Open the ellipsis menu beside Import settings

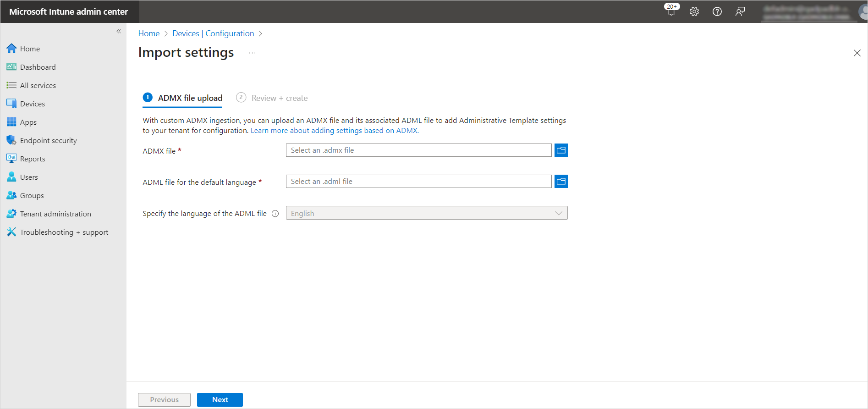pyautogui.click(x=252, y=53)
